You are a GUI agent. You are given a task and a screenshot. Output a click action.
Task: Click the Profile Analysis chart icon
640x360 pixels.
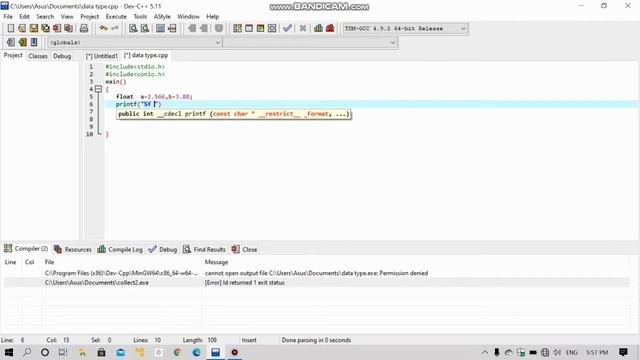click(x=318, y=28)
